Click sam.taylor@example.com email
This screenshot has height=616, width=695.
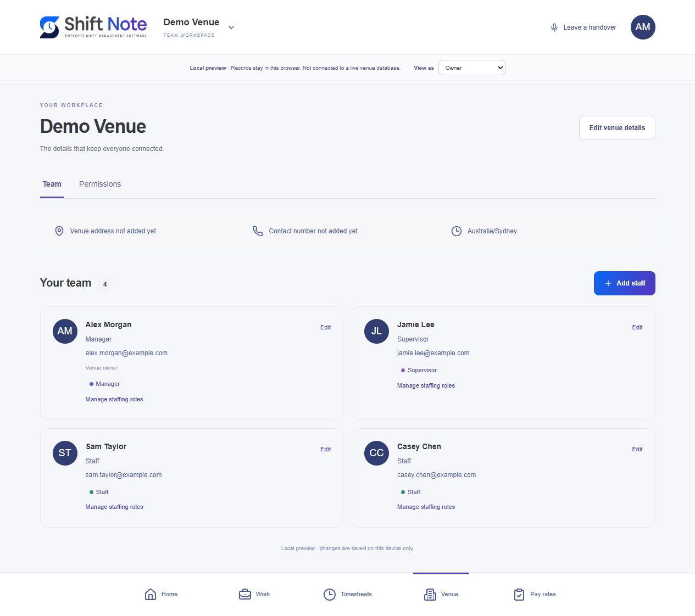(124, 475)
